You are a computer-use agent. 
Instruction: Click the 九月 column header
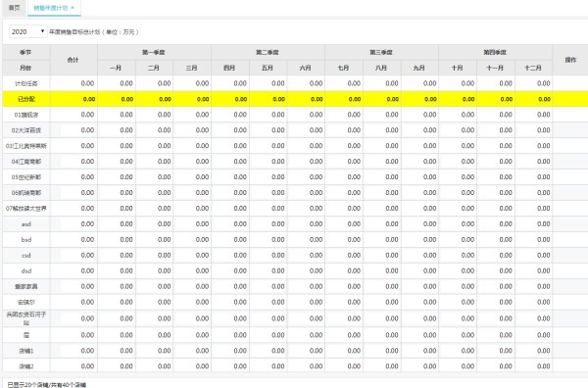pos(418,68)
